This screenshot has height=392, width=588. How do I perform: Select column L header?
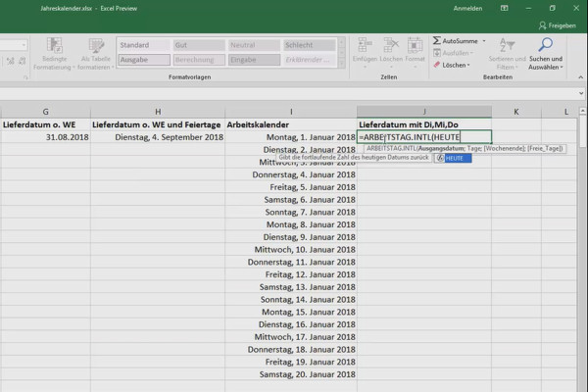(565, 112)
